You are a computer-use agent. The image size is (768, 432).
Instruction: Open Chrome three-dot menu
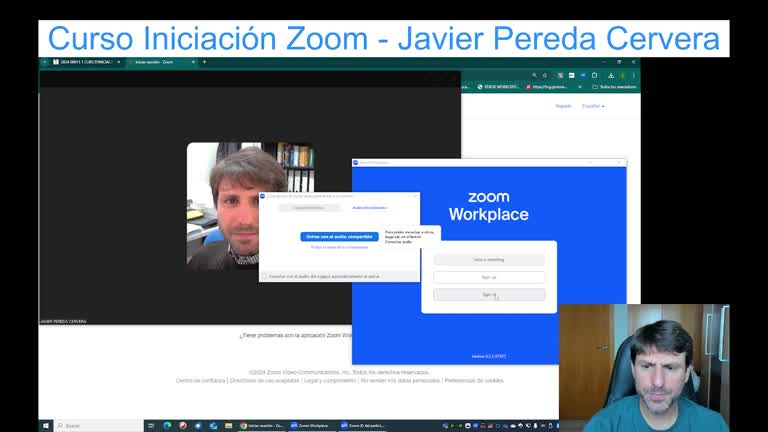633,75
